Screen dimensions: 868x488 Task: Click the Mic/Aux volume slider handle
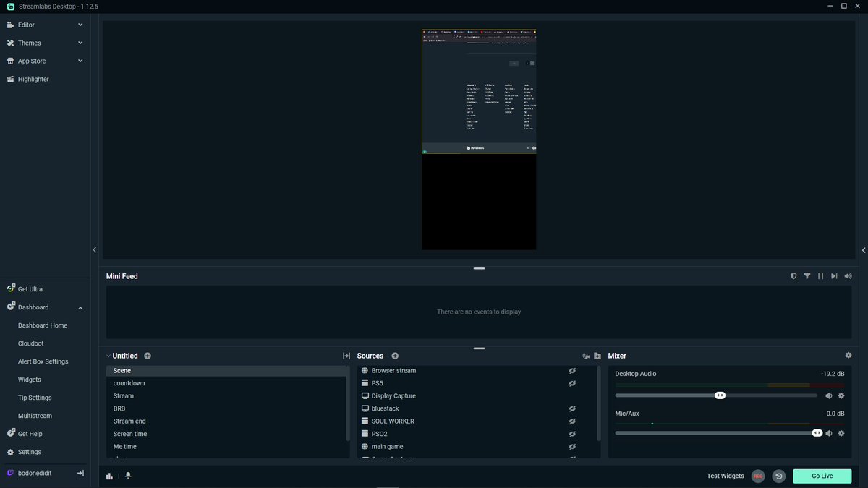817,433
